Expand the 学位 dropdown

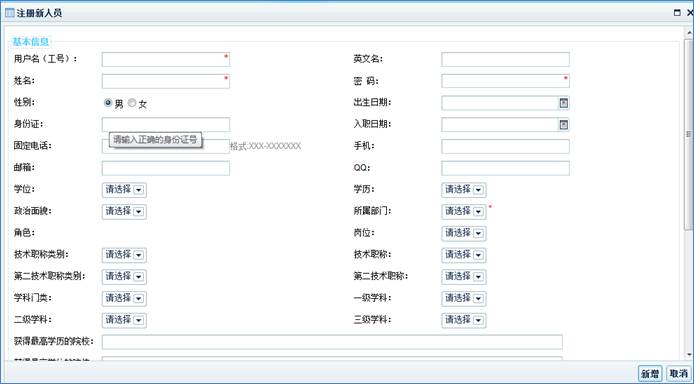click(x=124, y=190)
